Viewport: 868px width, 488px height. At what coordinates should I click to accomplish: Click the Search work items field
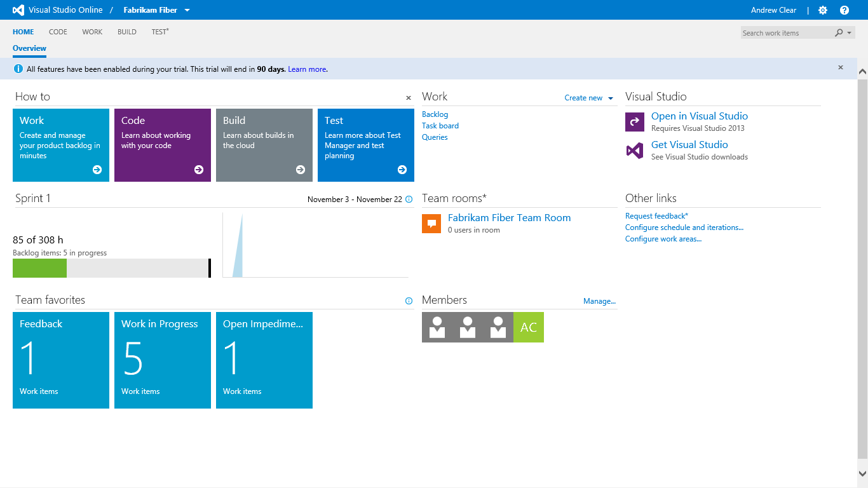click(787, 33)
